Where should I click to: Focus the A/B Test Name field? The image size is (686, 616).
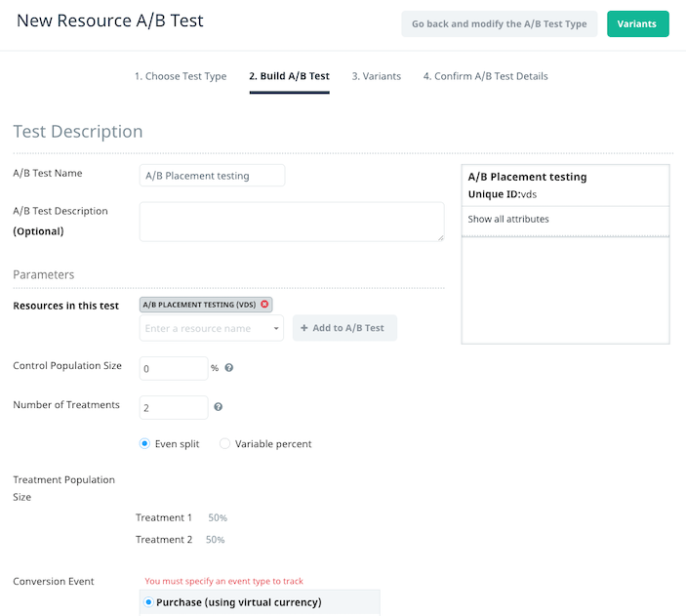click(212, 176)
